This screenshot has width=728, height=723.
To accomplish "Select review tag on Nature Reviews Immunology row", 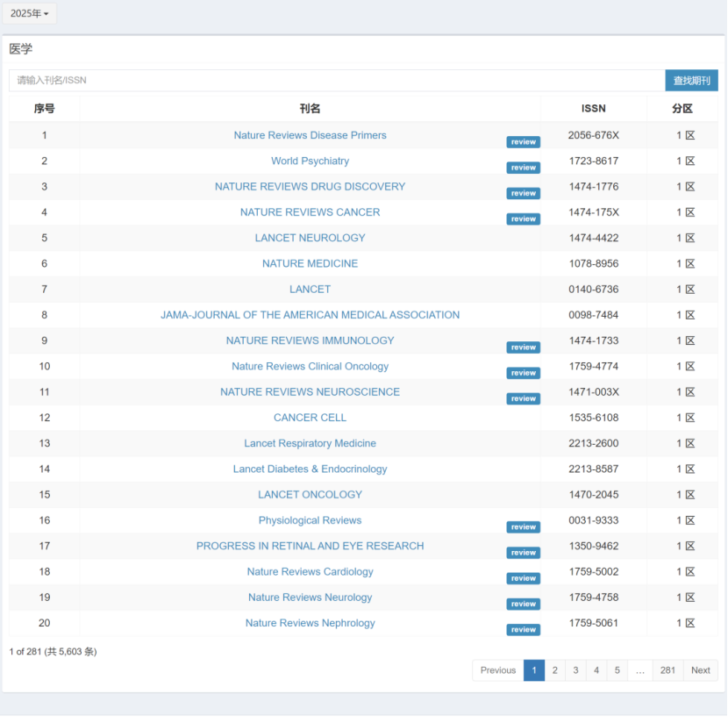I will 523,347.
